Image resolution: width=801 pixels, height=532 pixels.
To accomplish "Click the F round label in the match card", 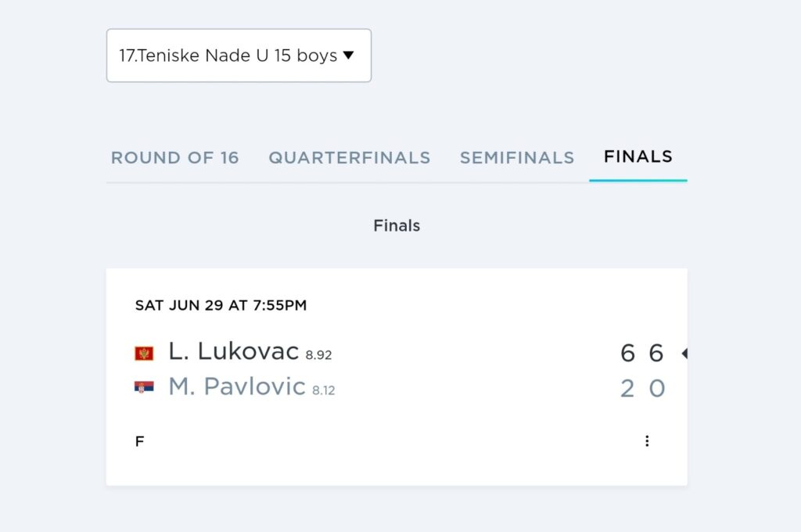I will click(x=139, y=441).
